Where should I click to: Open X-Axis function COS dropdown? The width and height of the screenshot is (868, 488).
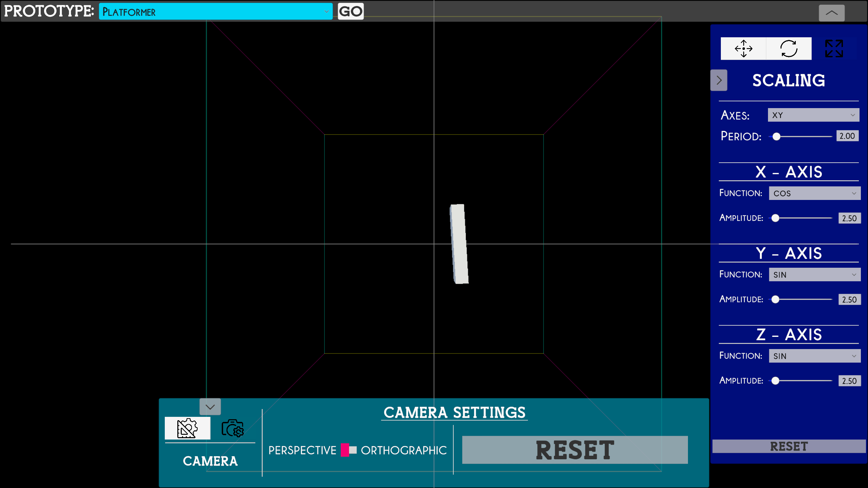(x=814, y=193)
